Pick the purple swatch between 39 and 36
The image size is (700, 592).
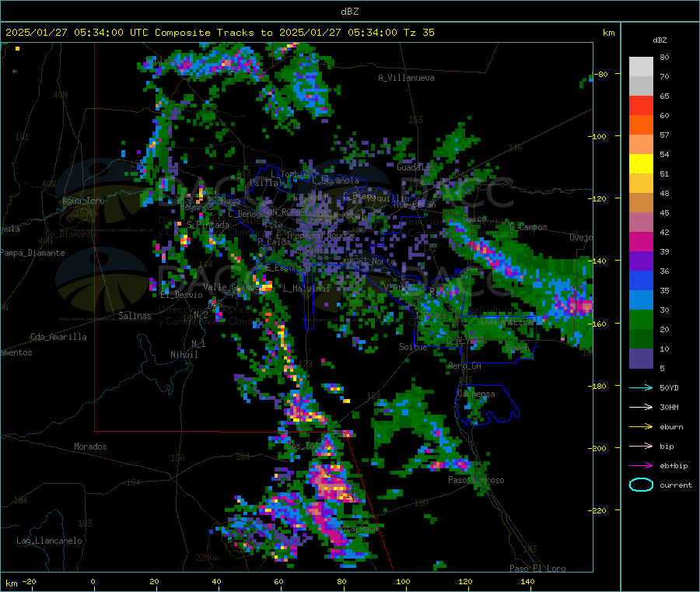641,261
